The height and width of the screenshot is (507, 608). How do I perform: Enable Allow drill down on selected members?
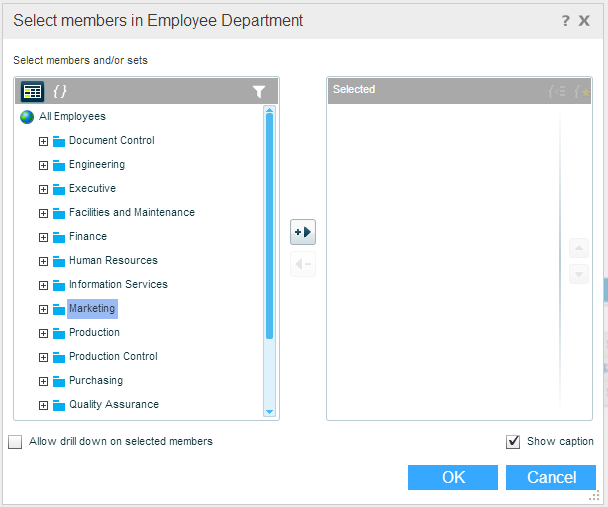pos(15,442)
